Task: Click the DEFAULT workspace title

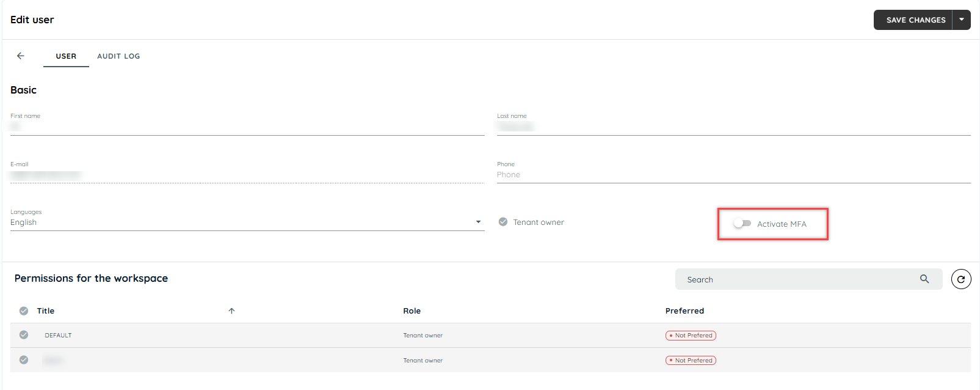Action: (x=58, y=335)
